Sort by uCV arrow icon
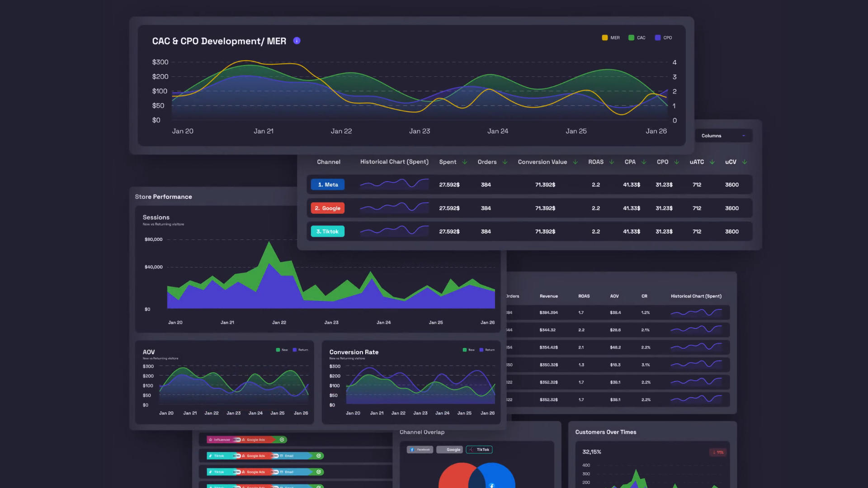 [x=744, y=162]
